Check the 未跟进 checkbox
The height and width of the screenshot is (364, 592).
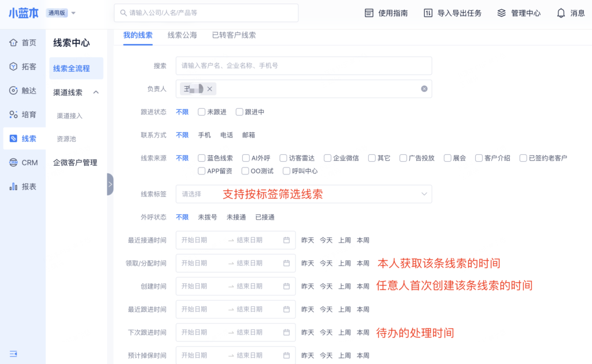coord(202,112)
